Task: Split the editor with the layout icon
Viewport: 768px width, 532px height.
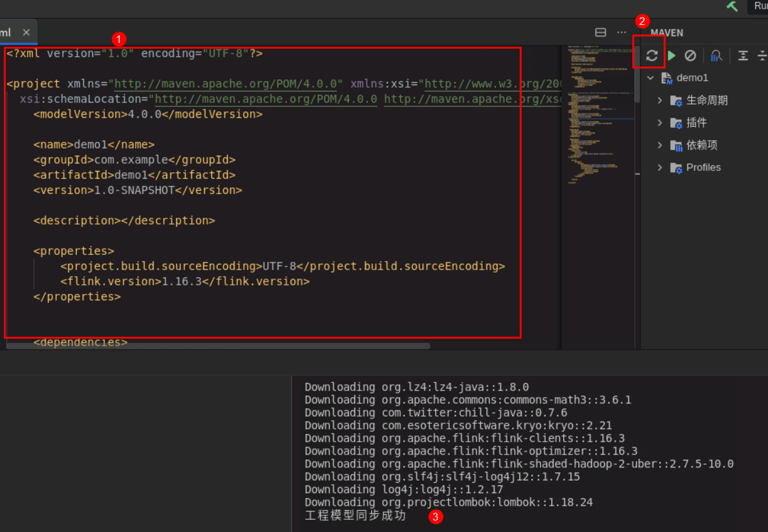Action: (x=600, y=32)
